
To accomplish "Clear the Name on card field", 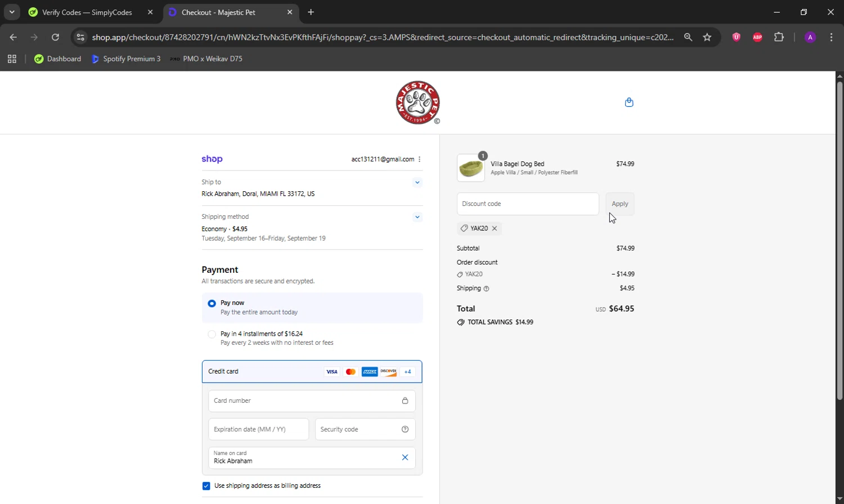I will (405, 457).
